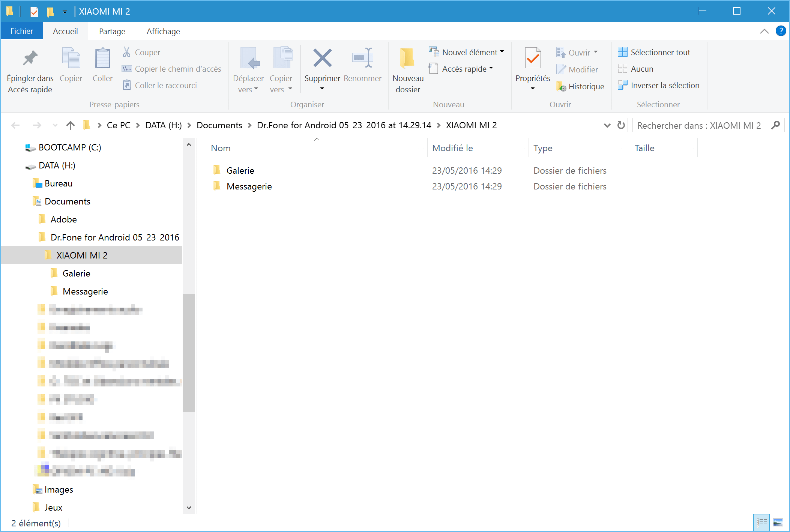Click the quick access Properties checkmark icon
This screenshot has height=532, width=790.
(34, 12)
